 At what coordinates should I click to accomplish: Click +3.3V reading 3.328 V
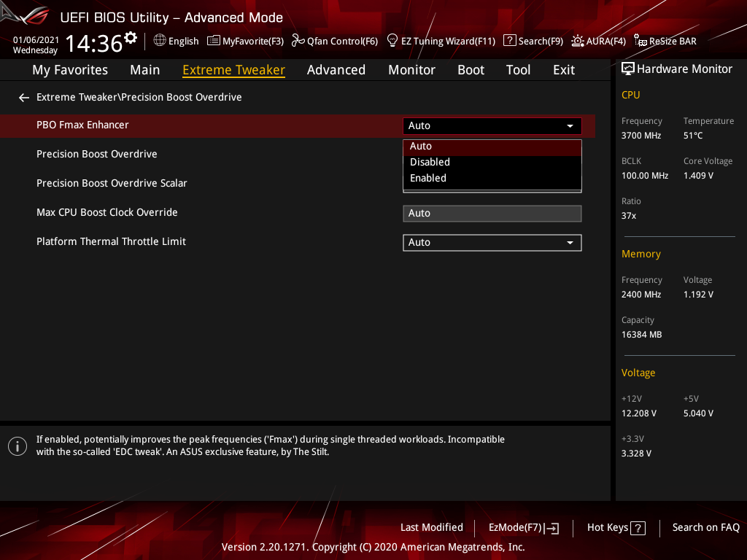(x=636, y=454)
